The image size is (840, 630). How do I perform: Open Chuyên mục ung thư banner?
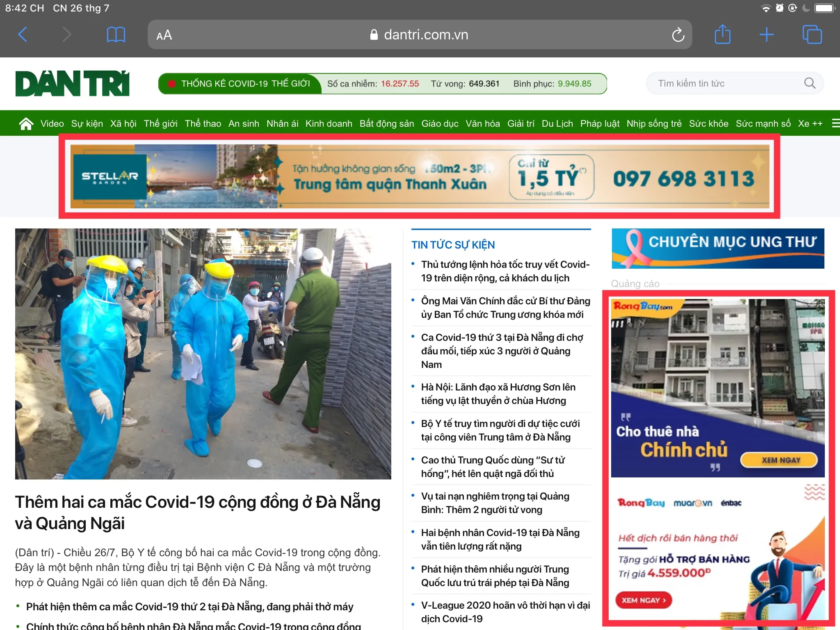click(718, 249)
